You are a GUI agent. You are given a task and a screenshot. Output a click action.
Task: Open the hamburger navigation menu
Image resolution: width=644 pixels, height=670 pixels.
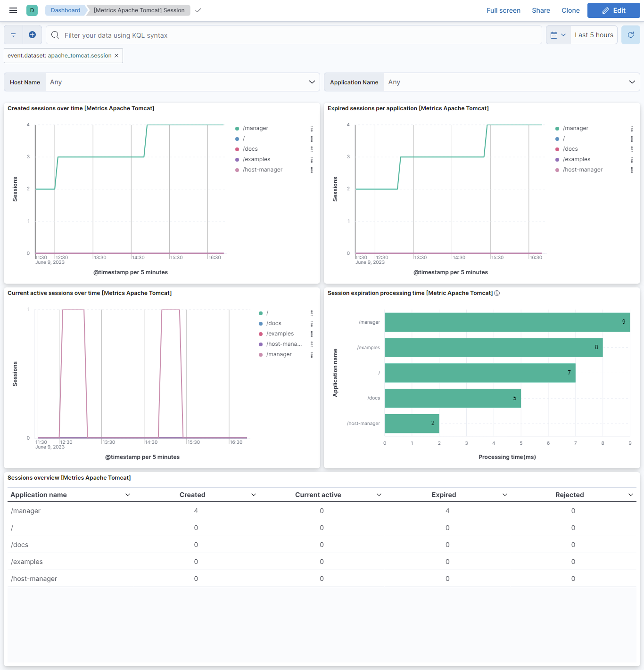(13, 10)
